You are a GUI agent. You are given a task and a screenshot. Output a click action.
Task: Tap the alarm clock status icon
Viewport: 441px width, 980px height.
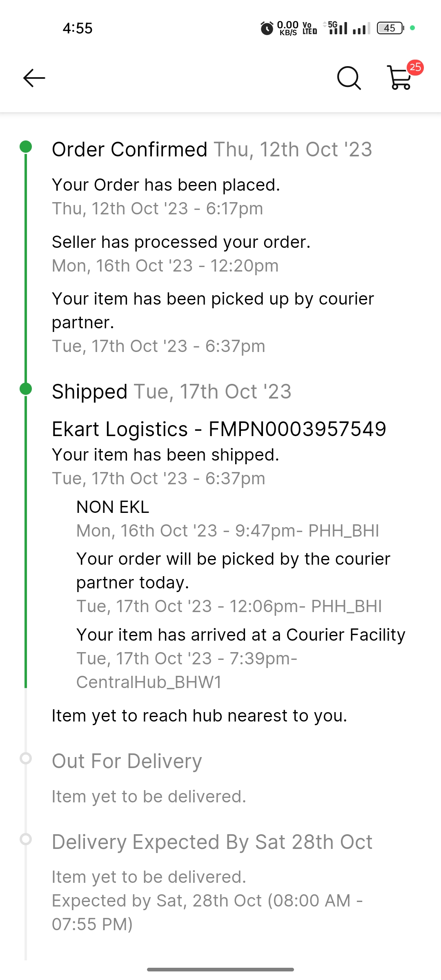[x=267, y=28]
